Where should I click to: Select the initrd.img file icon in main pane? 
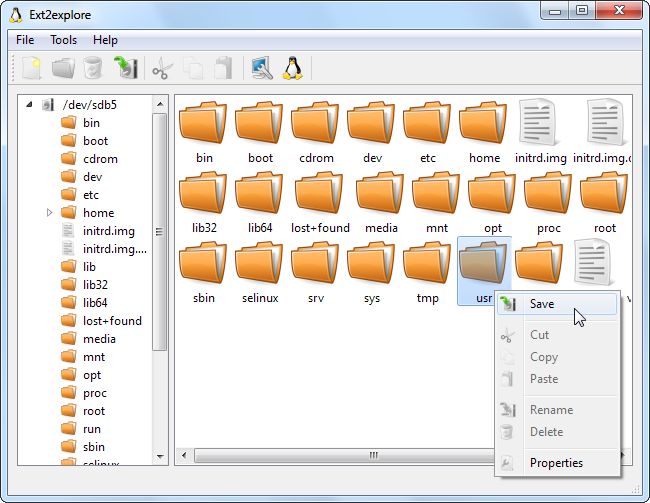538,122
